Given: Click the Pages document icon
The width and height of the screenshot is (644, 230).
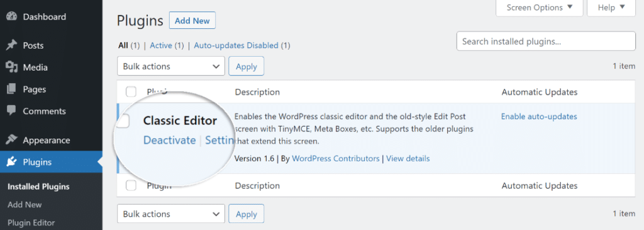Looking at the screenshot, I should pos(11,89).
